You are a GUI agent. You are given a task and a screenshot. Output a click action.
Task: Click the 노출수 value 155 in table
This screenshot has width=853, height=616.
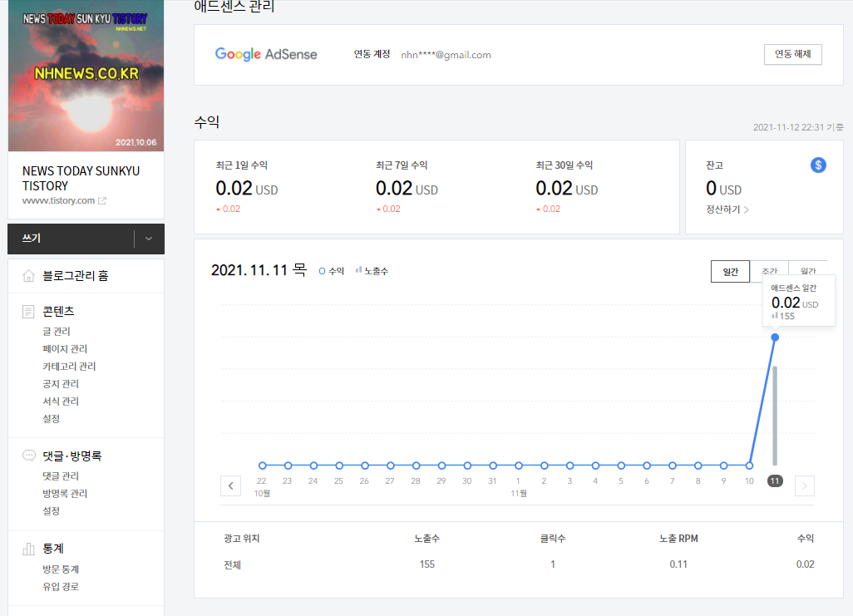tap(427, 564)
